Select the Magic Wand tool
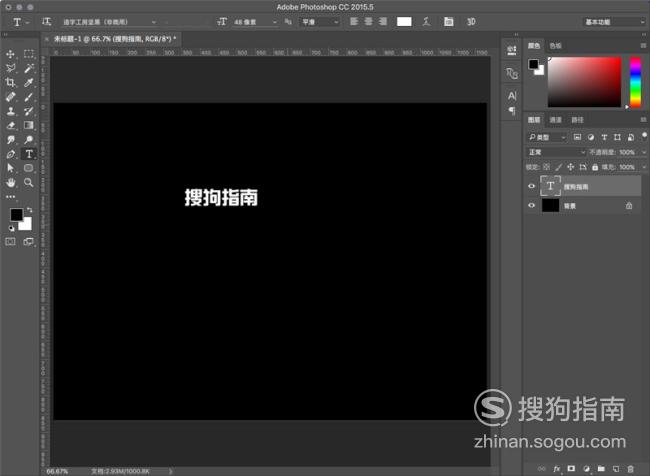 pyautogui.click(x=29, y=68)
